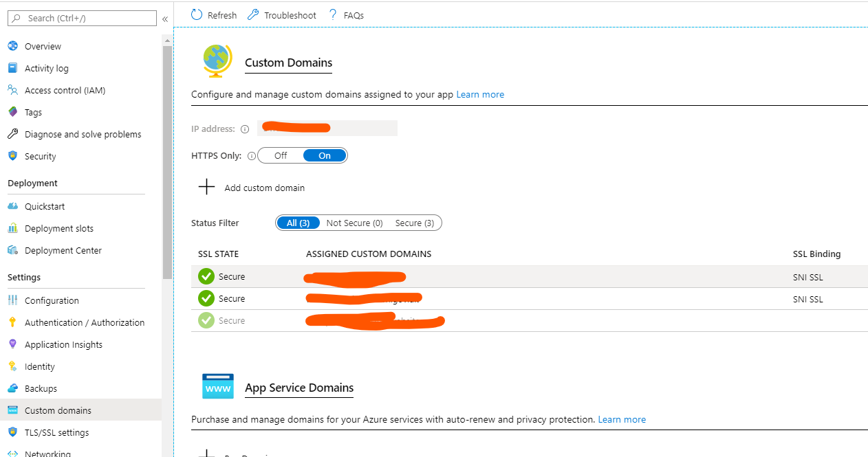The width and height of the screenshot is (868, 457).
Task: Click the faded third row Secure check
Action: coord(206,320)
